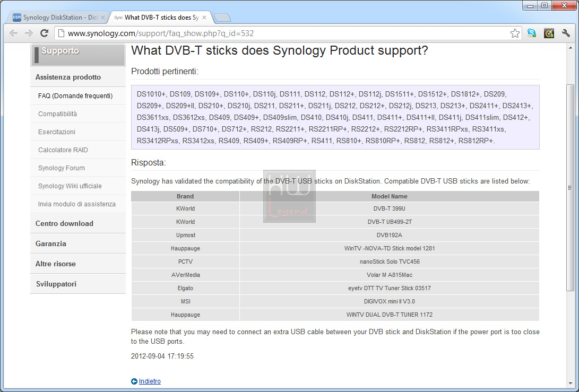This screenshot has width=579, height=392.
Task: Open the Skype extension icon
Action: coord(531,33)
